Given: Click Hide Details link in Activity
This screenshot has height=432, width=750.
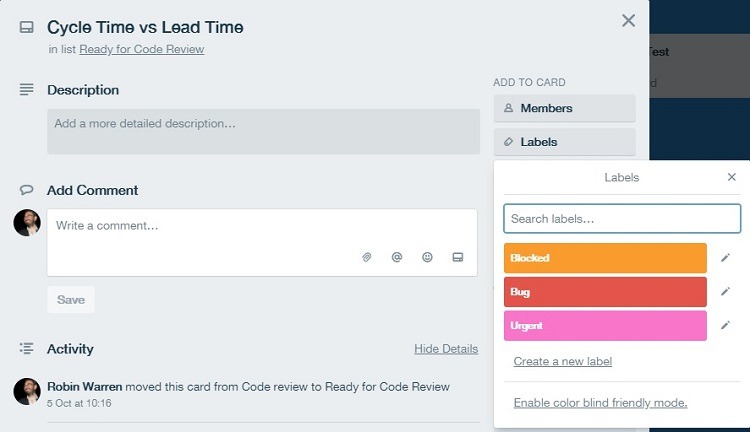Looking at the screenshot, I should pyautogui.click(x=446, y=349).
